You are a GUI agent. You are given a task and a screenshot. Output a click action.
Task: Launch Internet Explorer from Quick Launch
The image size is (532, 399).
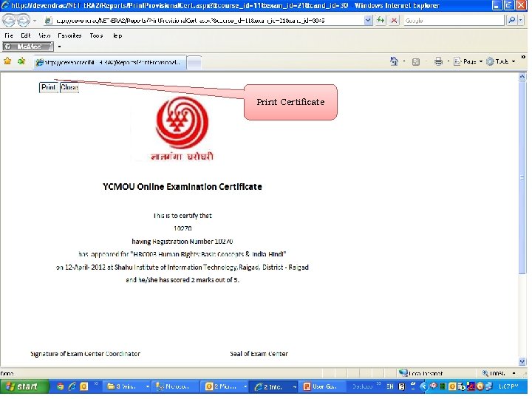(72, 386)
